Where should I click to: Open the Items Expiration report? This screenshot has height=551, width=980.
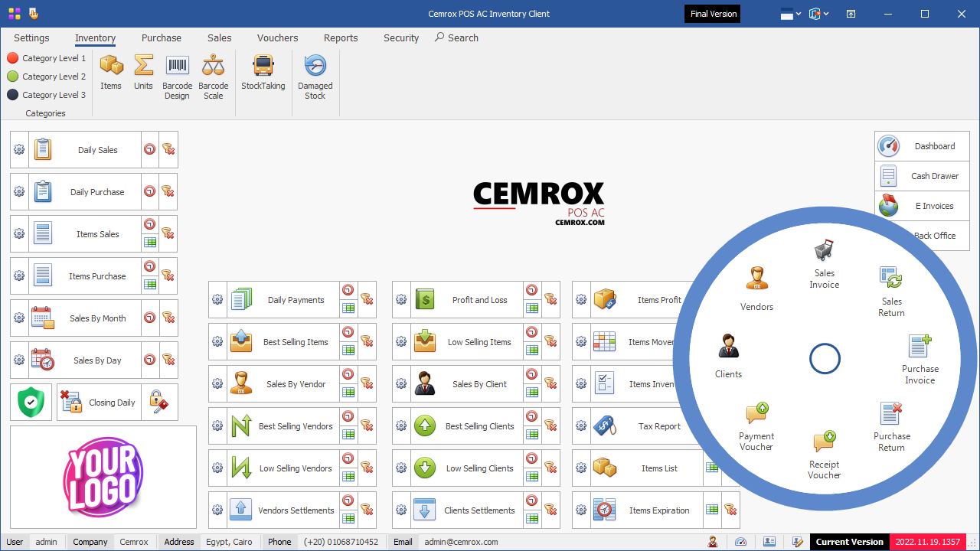coord(647,510)
